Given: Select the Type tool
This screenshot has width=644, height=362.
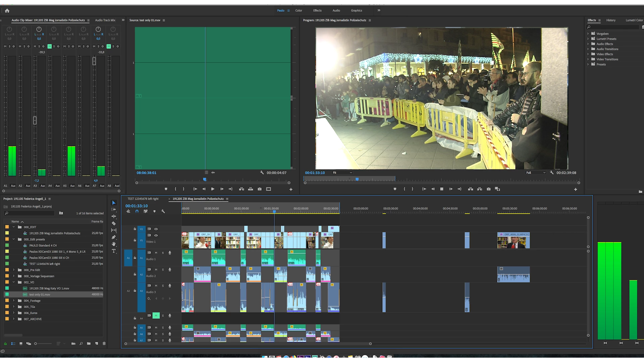Looking at the screenshot, I should point(114,251).
